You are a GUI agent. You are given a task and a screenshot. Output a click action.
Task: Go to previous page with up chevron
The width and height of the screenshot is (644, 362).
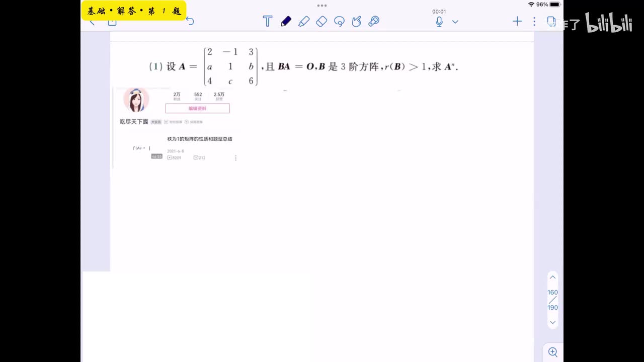pyautogui.click(x=552, y=278)
